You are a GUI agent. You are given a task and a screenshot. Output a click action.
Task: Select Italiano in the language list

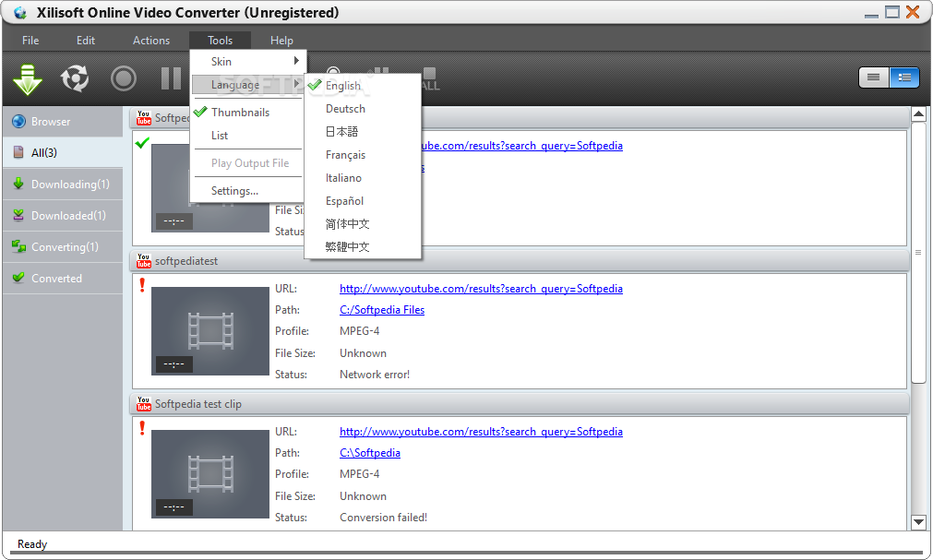363,178
